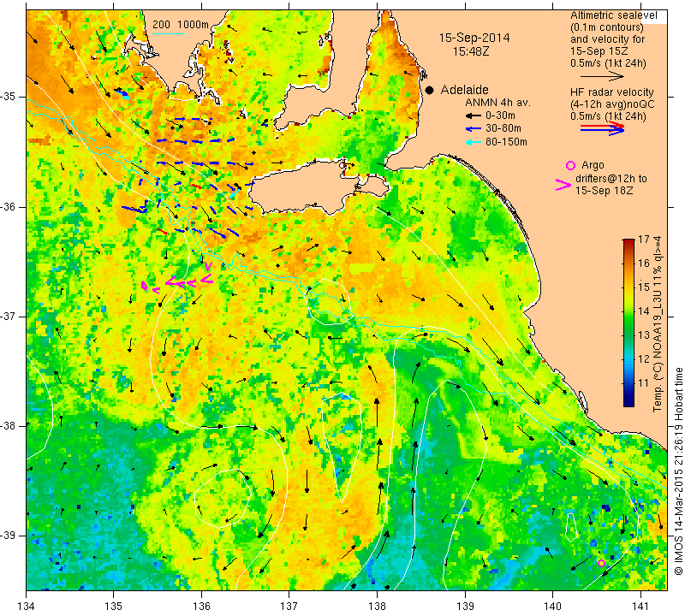Click the IMOS copyright timestamp text
The image size is (685, 616).
(x=678, y=471)
